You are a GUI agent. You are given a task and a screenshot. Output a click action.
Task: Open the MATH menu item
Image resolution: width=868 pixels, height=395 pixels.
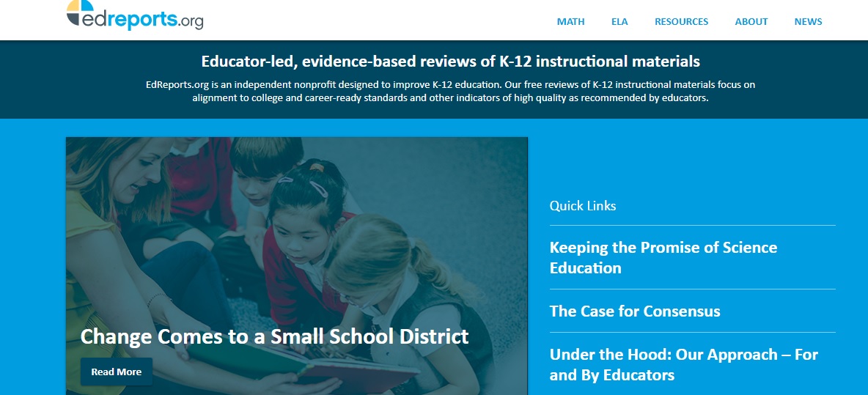click(571, 21)
